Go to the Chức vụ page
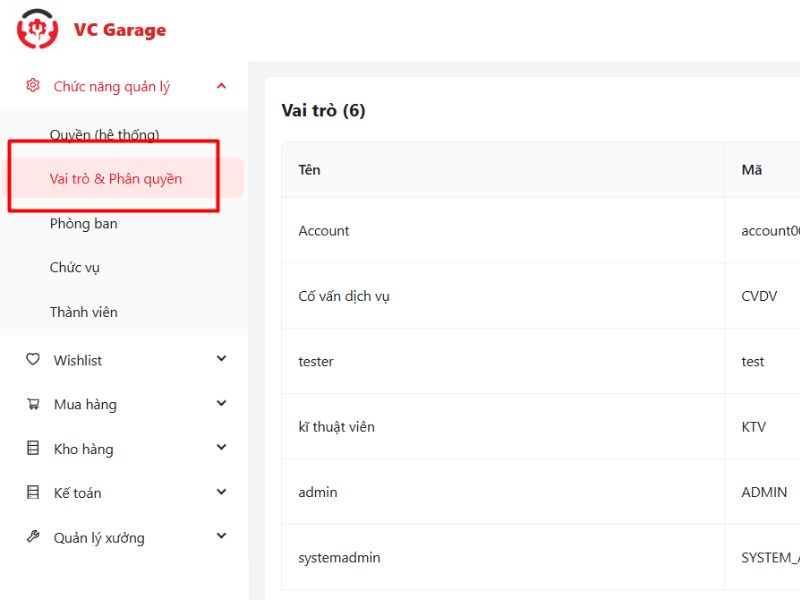 tap(75, 268)
